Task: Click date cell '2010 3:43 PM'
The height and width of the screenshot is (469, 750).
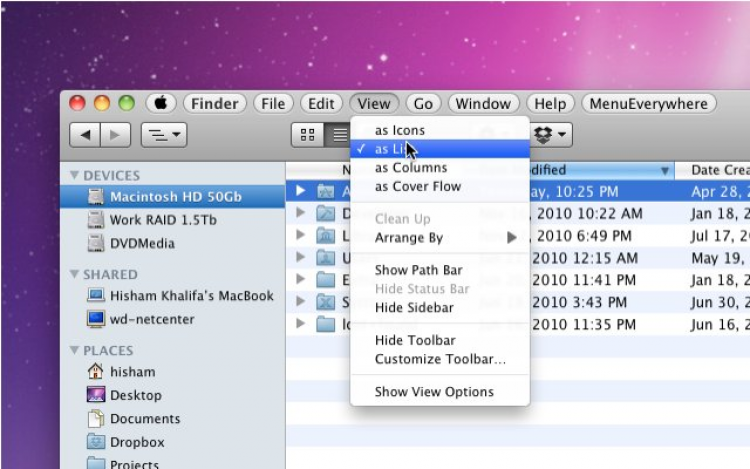Action: coord(579,302)
